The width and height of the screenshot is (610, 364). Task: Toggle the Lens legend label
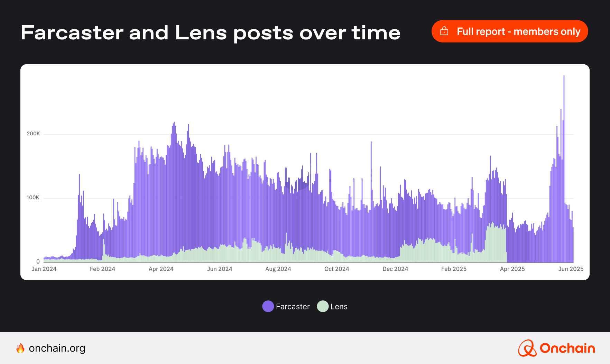339,306
